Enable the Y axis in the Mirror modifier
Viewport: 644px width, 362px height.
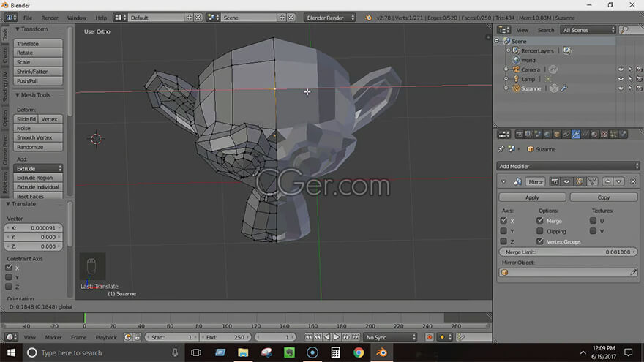tap(503, 230)
